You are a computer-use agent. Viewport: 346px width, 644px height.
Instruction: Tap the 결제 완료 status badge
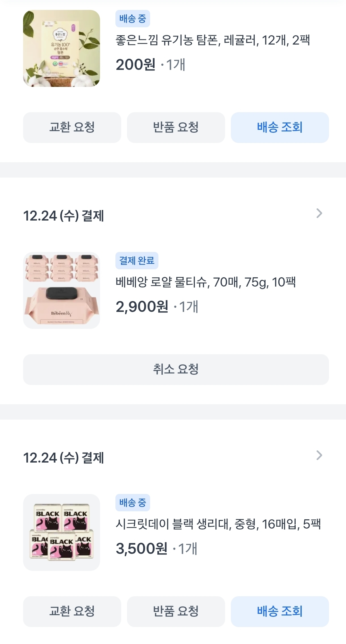(x=137, y=261)
